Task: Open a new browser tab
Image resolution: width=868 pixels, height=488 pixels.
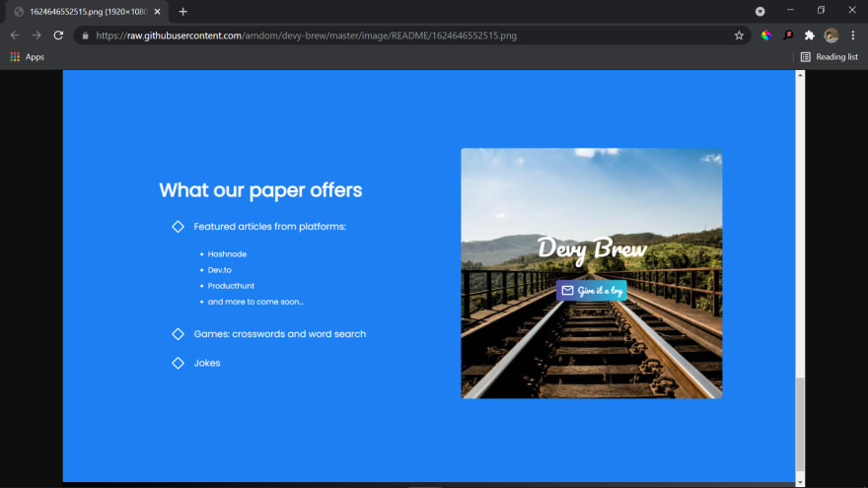Action: pyautogui.click(x=182, y=12)
